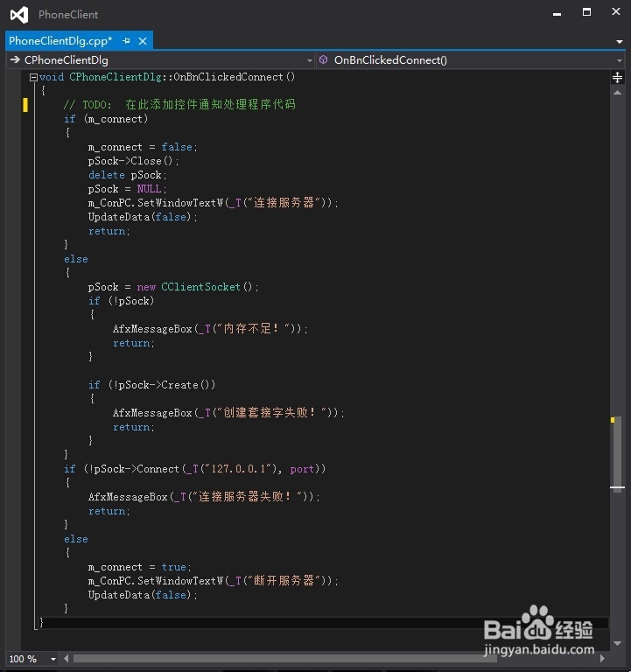Click SetWindowTextW '连接服务器' line
The height and width of the screenshot is (672, 631).
213,203
